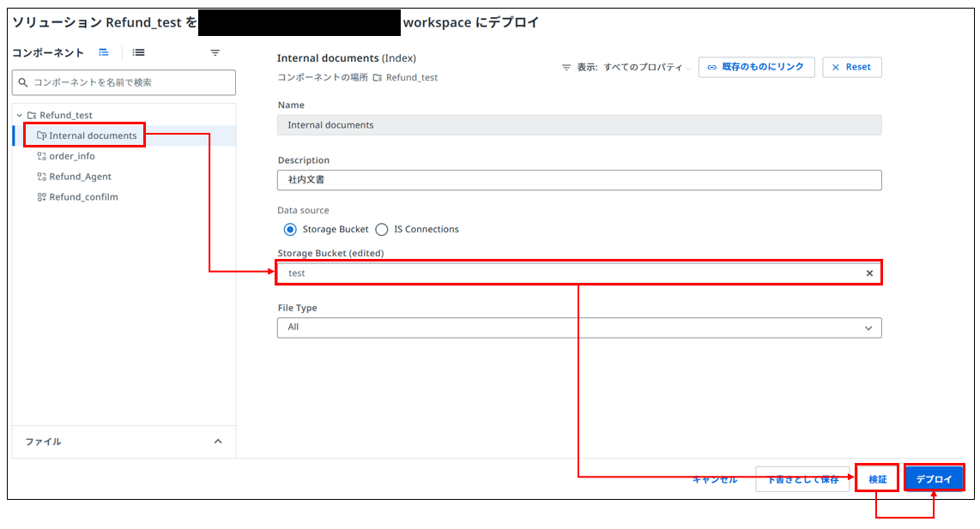
Task: Select the IS Connections radio button
Action: pos(382,229)
